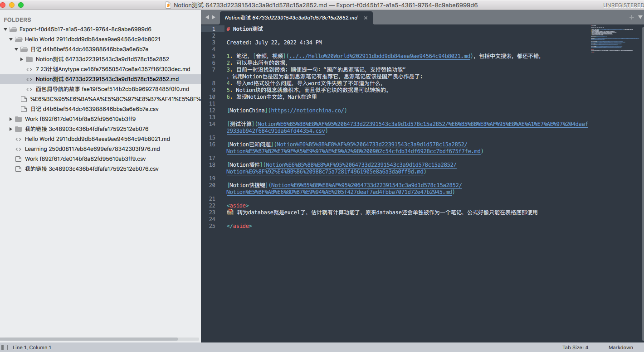Open the tab list dropdown arrow
Image resolution: width=644 pixels, height=352 pixels.
(640, 17)
